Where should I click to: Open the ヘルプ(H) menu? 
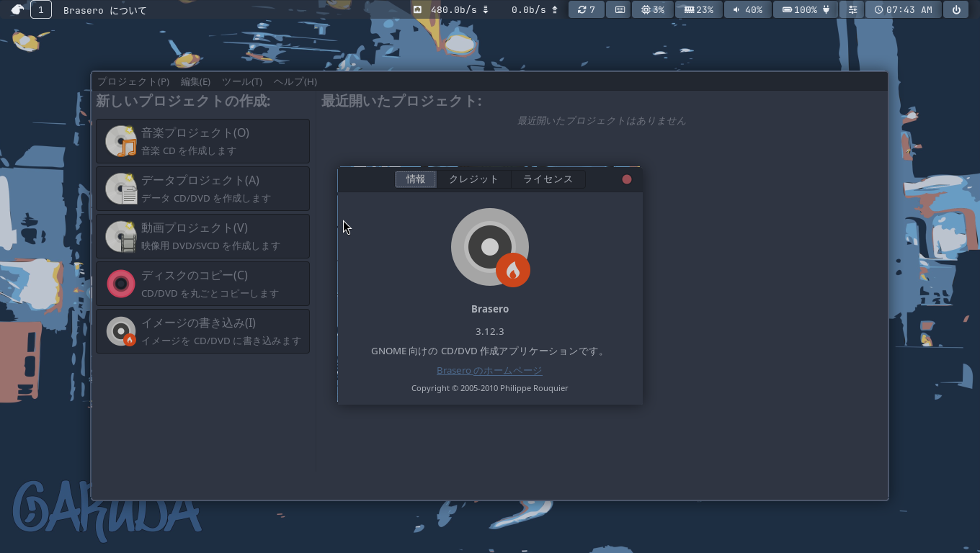pos(295,81)
